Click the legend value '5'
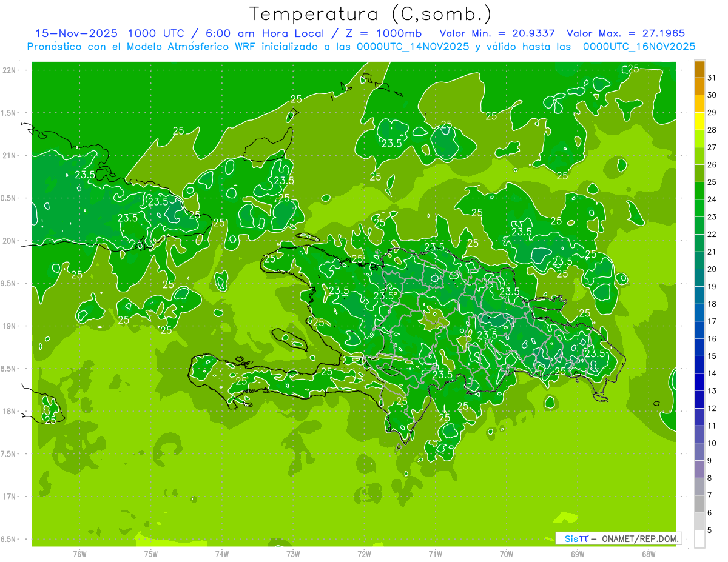The height and width of the screenshot is (562, 728). (x=710, y=530)
